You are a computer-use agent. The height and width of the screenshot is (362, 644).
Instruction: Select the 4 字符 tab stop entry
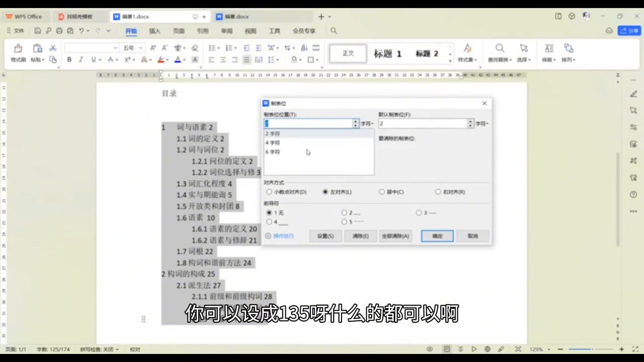318,143
